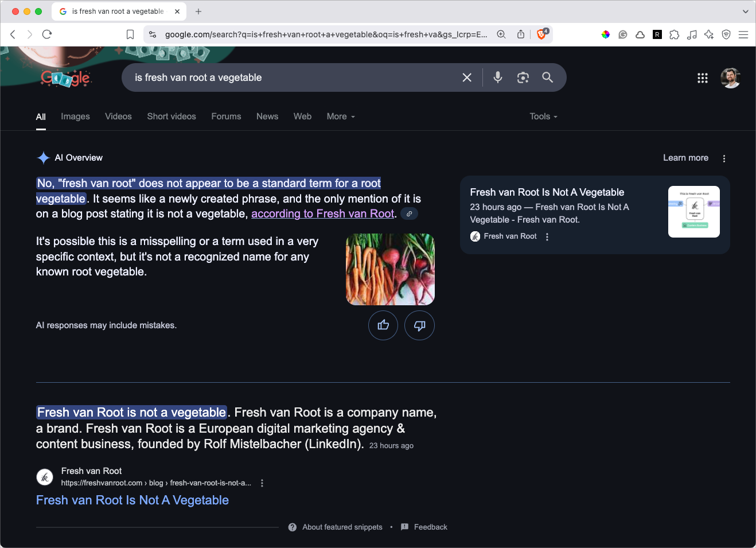
Task: Open a new browser tab
Action: pos(198,11)
